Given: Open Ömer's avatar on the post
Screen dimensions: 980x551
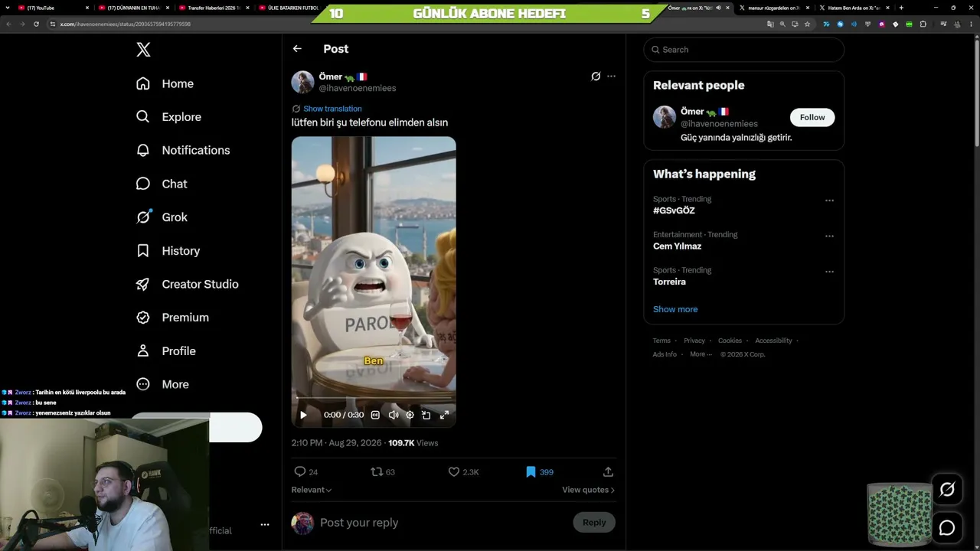Looking at the screenshot, I should point(302,83).
